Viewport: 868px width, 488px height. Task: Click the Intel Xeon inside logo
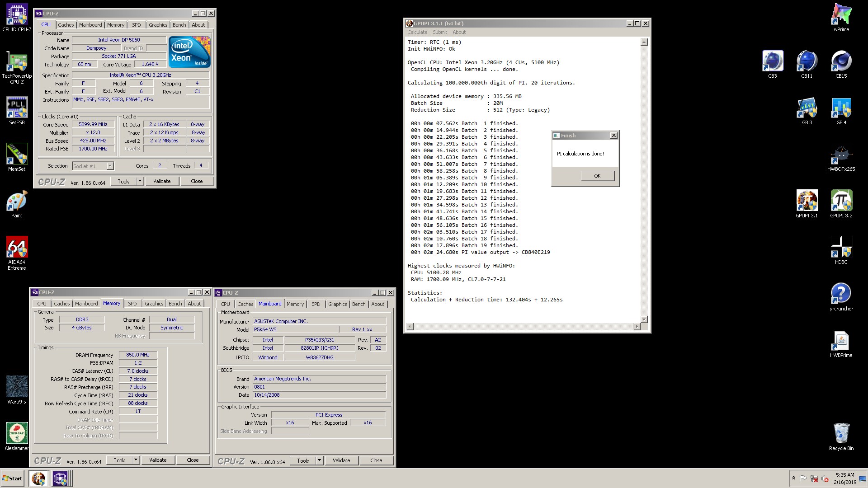pyautogui.click(x=189, y=52)
